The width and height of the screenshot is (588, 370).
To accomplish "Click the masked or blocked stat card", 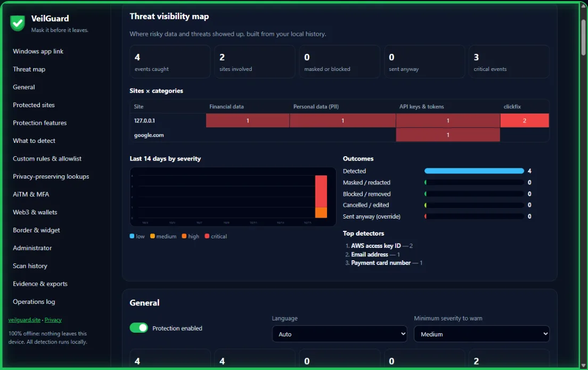I will coord(339,62).
